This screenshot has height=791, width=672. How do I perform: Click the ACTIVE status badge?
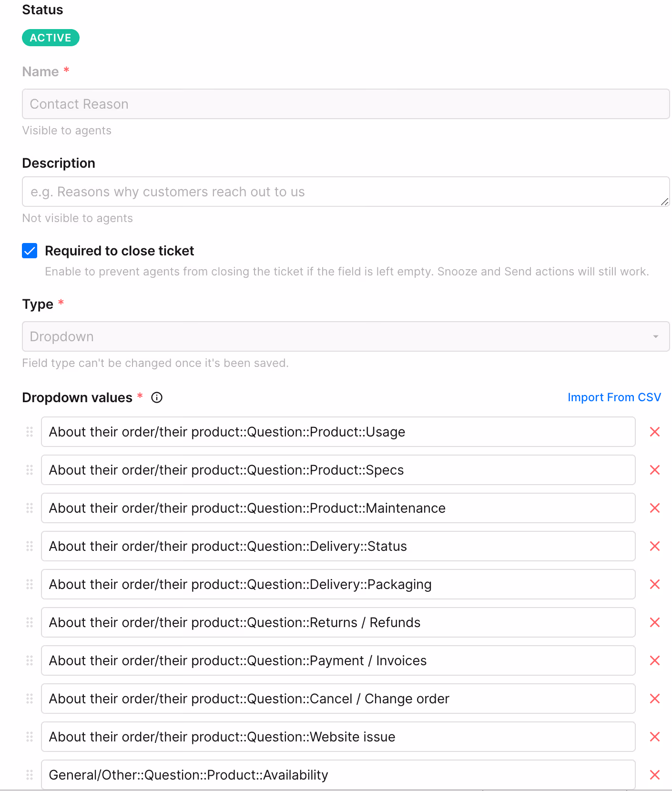(x=51, y=38)
